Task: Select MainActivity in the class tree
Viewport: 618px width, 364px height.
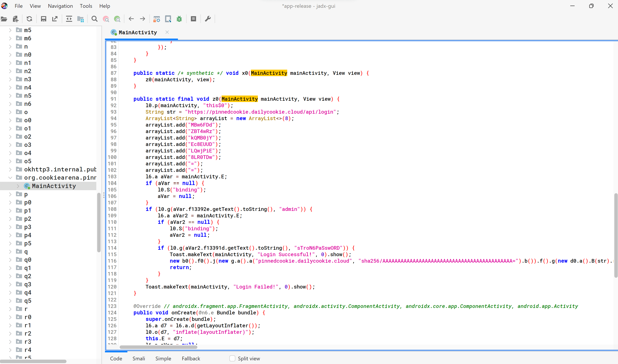Action: (x=54, y=186)
